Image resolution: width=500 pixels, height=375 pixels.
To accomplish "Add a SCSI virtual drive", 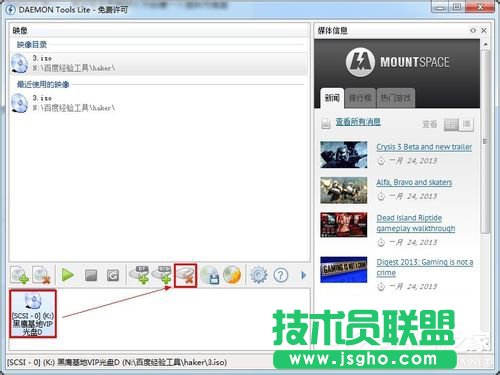I will 162,275.
